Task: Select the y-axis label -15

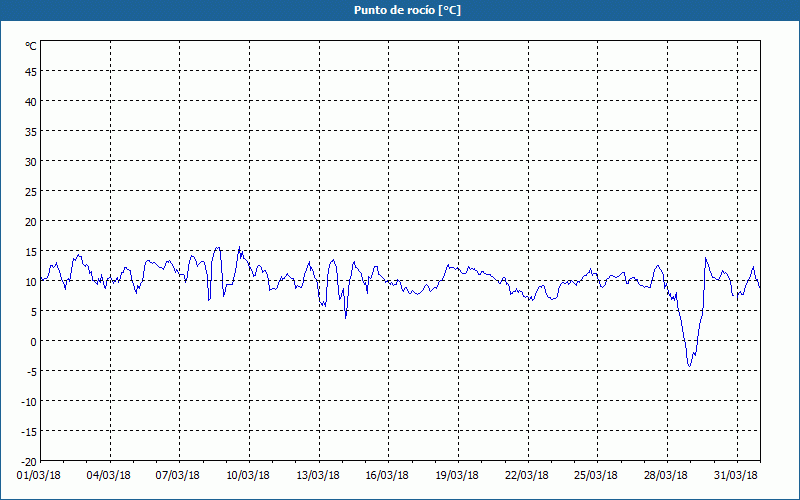Action: pyautogui.click(x=29, y=432)
